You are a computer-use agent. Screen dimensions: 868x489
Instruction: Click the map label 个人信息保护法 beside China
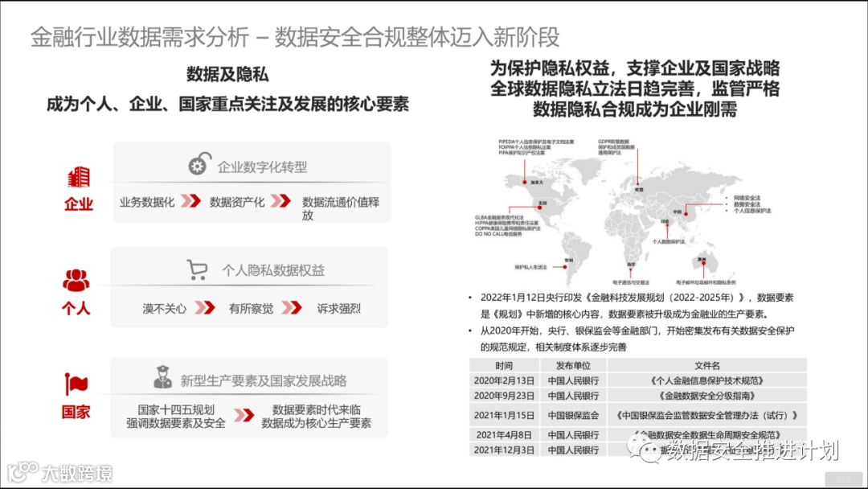click(751, 211)
